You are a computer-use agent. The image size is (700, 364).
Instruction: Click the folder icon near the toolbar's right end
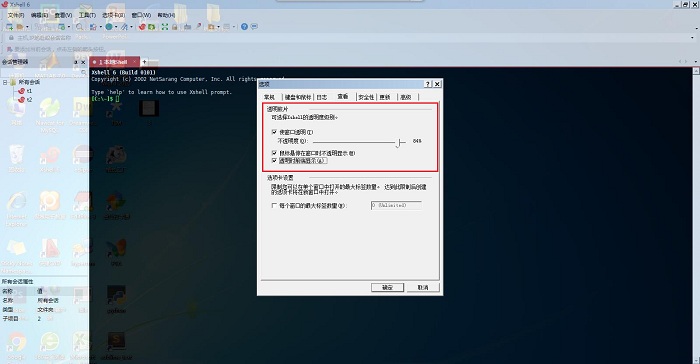(x=211, y=27)
